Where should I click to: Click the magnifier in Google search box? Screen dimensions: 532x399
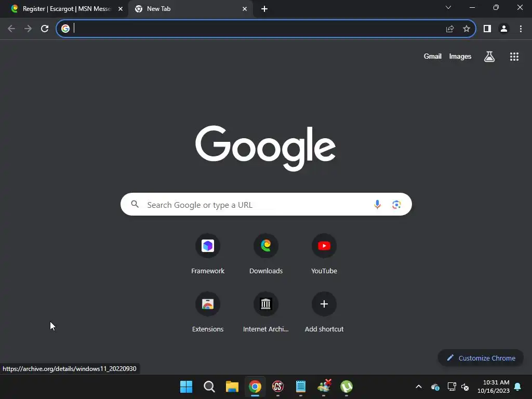pos(135,204)
